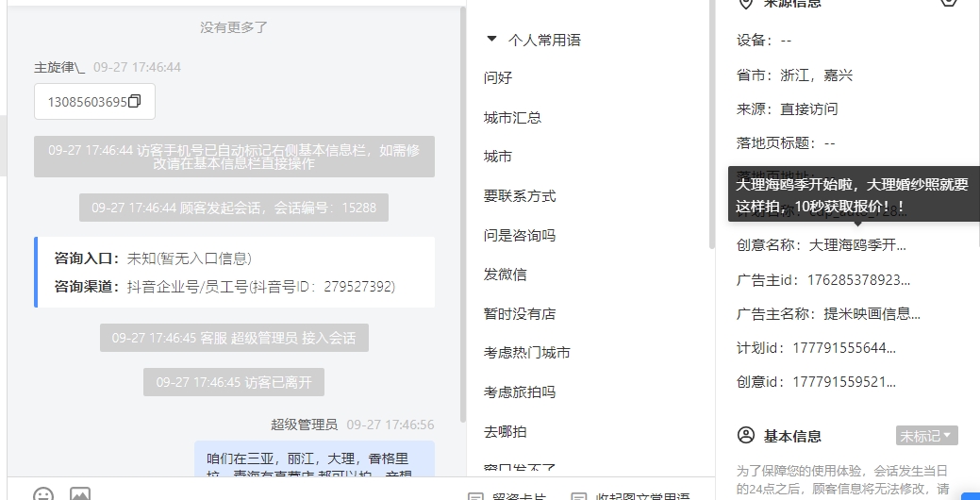980x500 pixels.
Task: Click the 咨询渠道 抖音企业号 info line
Action: coord(225,286)
